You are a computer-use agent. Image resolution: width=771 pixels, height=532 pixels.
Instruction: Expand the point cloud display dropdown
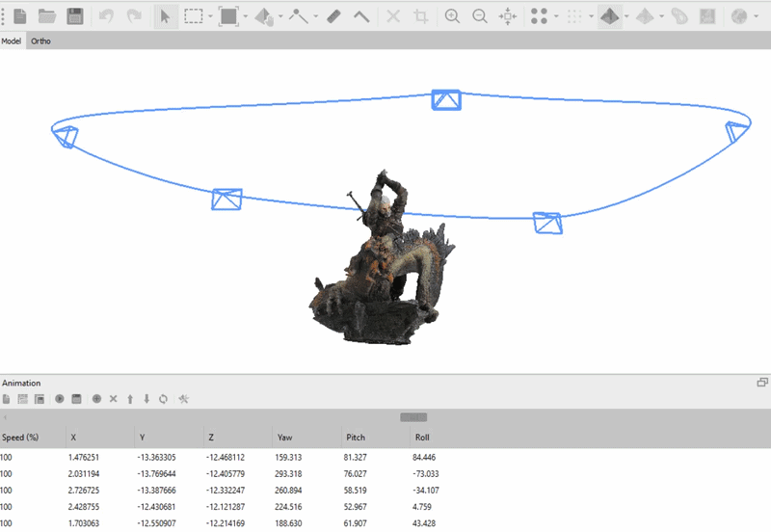(556, 16)
